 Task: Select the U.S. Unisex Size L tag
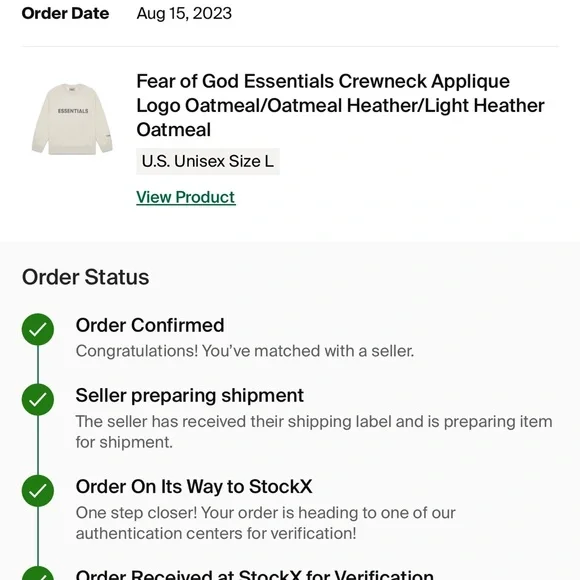coord(208,161)
